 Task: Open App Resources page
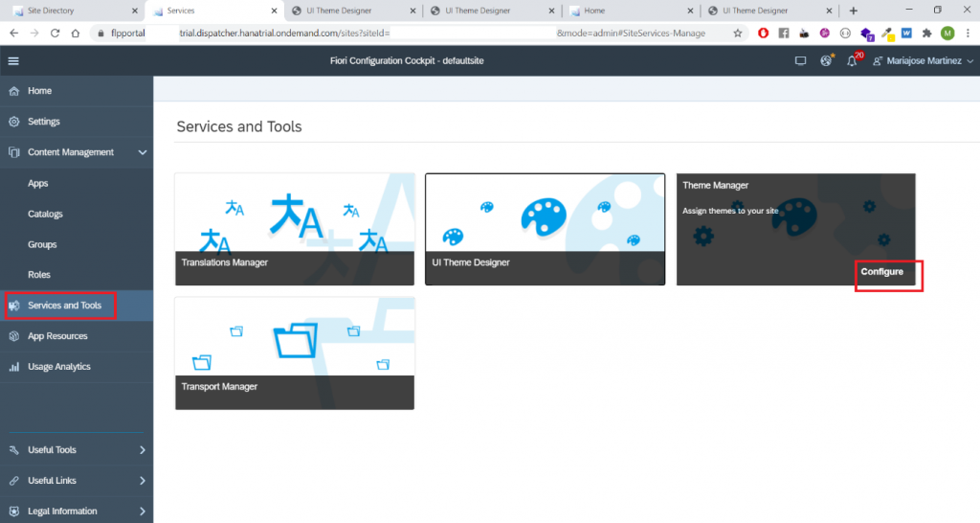77,336
